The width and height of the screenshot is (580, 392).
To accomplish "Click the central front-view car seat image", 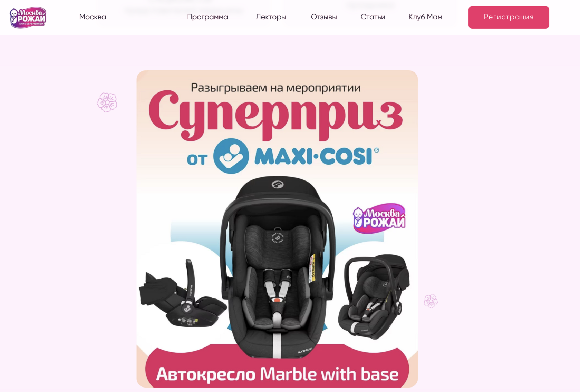I will click(278, 267).
